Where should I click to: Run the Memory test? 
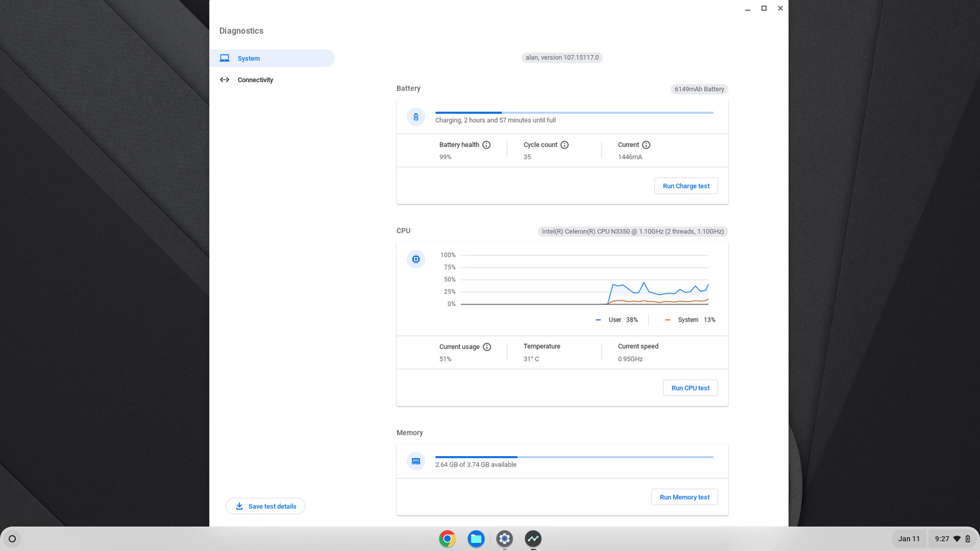(x=685, y=497)
